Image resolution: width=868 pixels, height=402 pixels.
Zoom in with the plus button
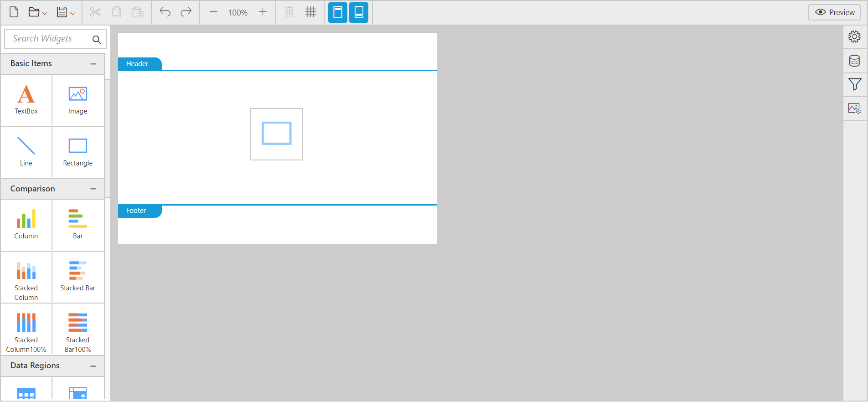(x=263, y=12)
